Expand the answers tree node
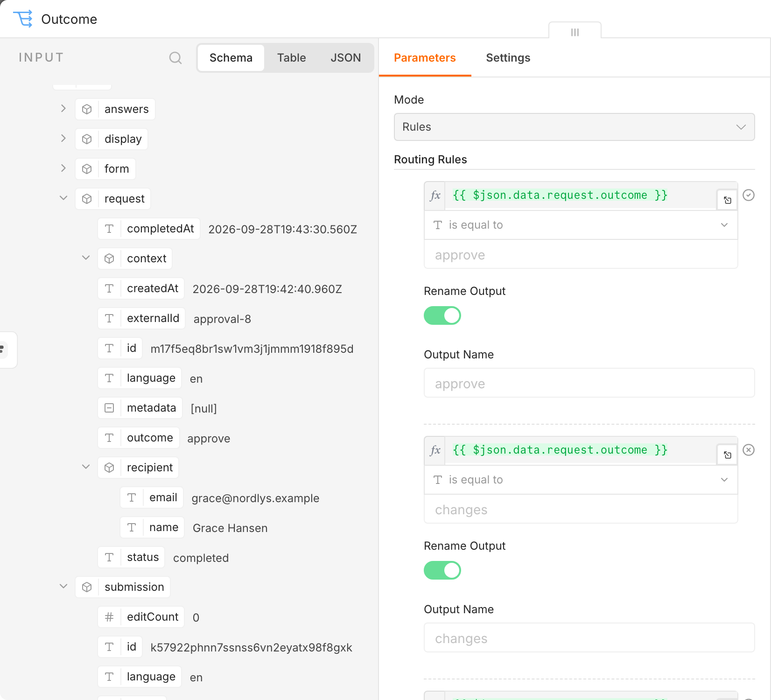Screen dimensions: 771x700 coord(63,109)
